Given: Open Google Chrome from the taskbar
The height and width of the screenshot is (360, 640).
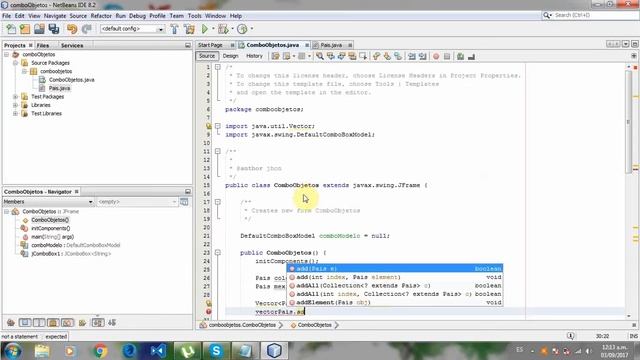Looking at the screenshot, I should (100, 351).
